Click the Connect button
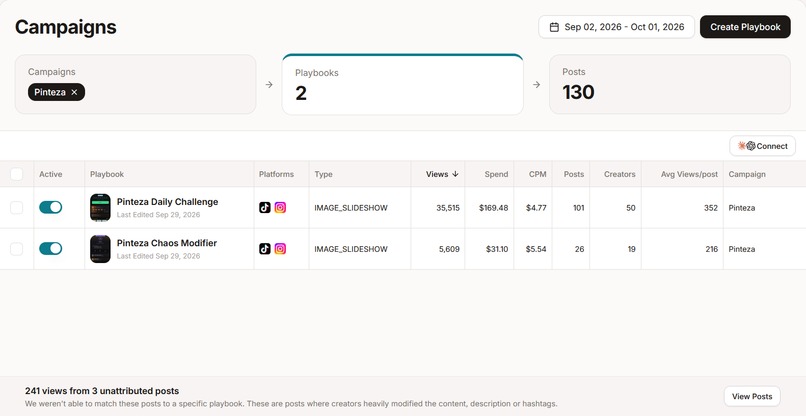This screenshot has width=806, height=416. (762, 146)
